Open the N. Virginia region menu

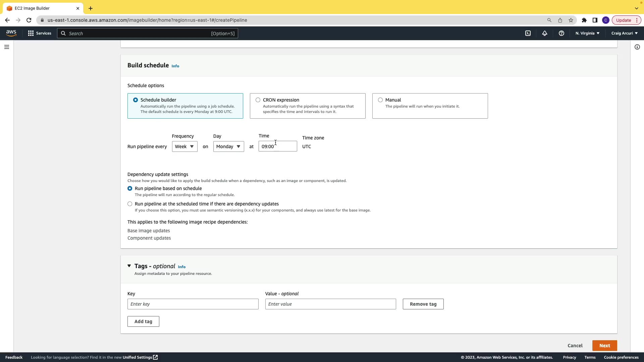pyautogui.click(x=587, y=33)
